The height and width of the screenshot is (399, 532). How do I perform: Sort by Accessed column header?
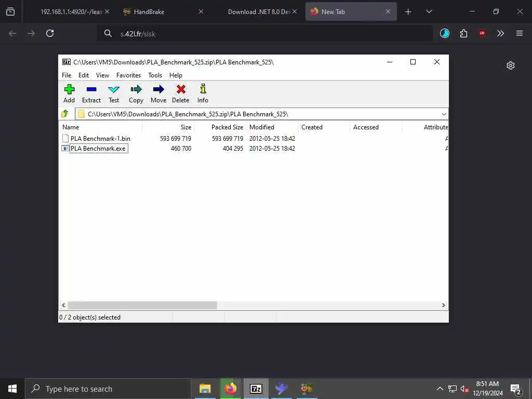click(376, 127)
